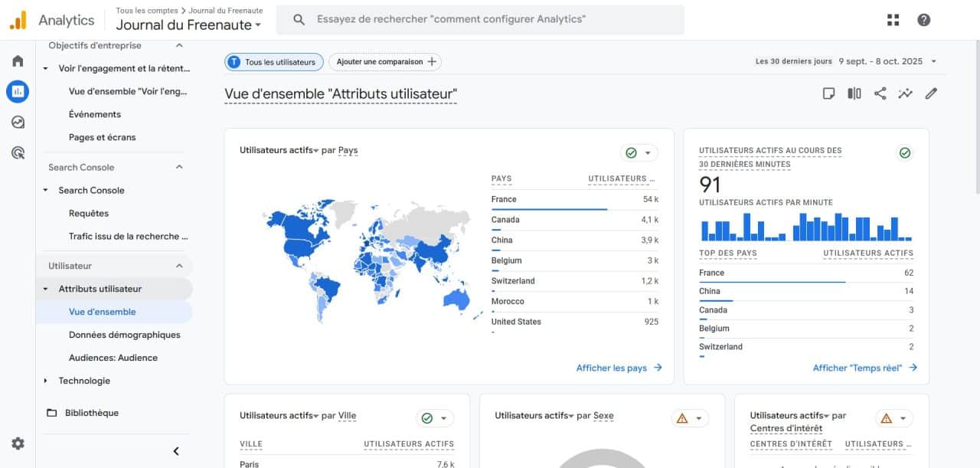Open the Insights sparkline icon
This screenshot has width=980, height=468.
906,93
